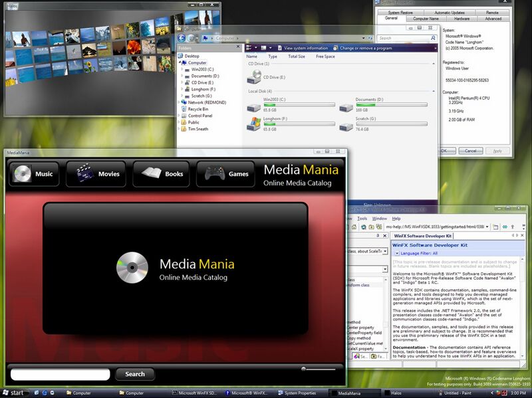Adjust the MediaMania zoom slider
This screenshot has height=398, width=532.
click(304, 368)
